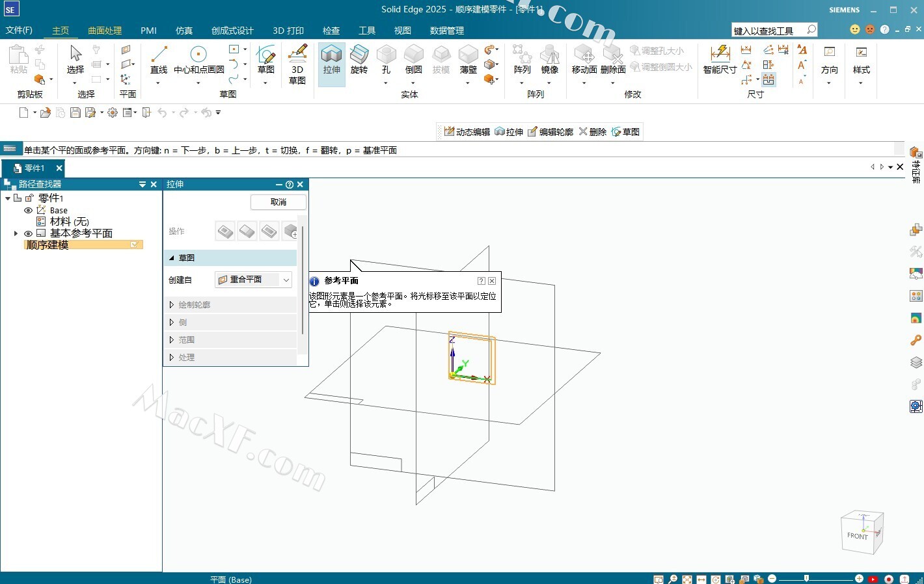Switch to the 曲面处理 ribbon tab
The image size is (924, 584).
(x=105, y=31)
